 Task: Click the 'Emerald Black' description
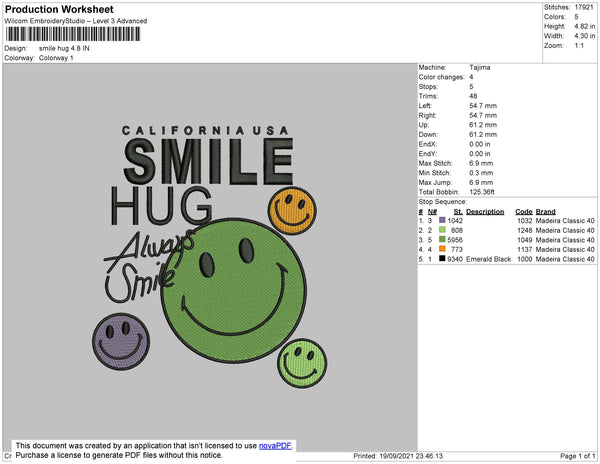488,259
